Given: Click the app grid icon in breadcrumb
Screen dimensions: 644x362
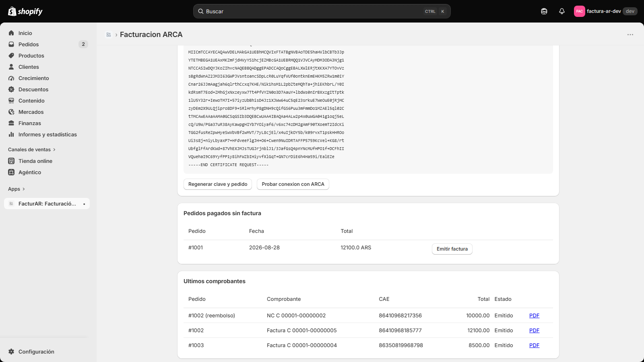Looking at the screenshot, I should pos(109,35).
